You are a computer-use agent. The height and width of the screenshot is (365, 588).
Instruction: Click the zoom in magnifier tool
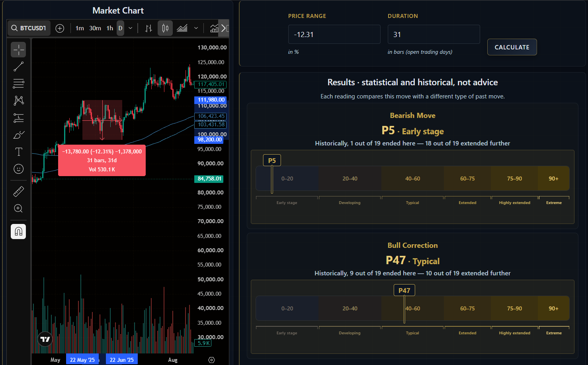pos(18,208)
